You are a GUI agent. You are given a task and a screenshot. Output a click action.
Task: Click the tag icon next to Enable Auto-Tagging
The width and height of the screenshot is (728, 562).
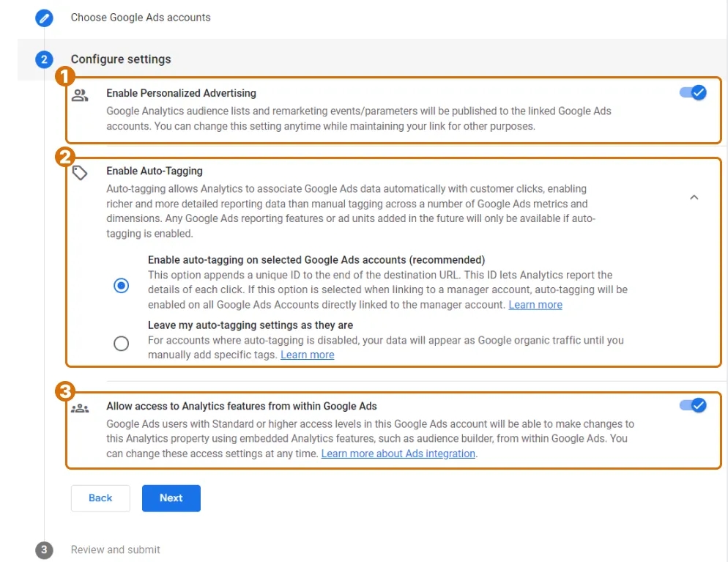(x=80, y=173)
